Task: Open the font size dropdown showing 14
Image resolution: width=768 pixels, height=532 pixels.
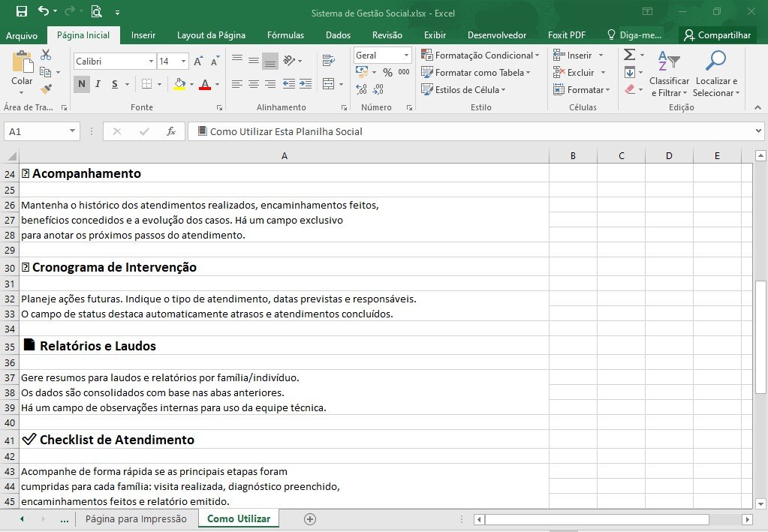Action: [x=184, y=62]
